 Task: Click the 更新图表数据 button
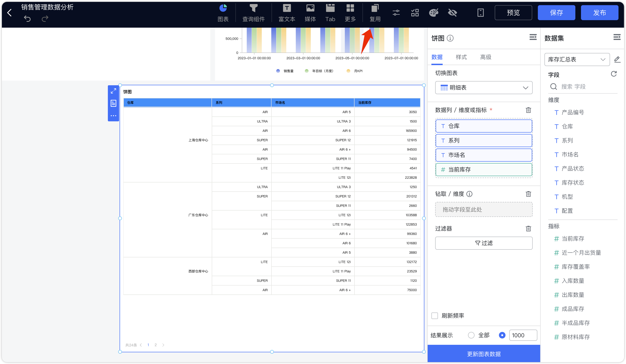[483, 354]
